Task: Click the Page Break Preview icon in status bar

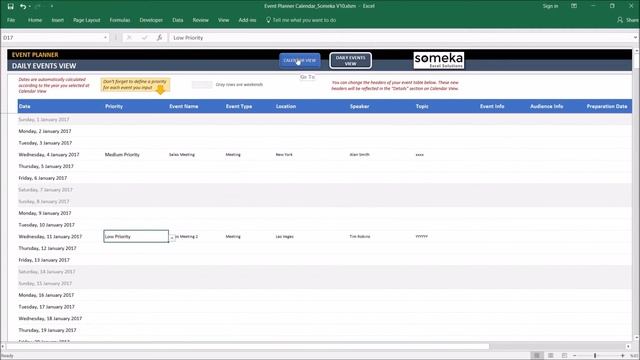Action: tap(564, 356)
